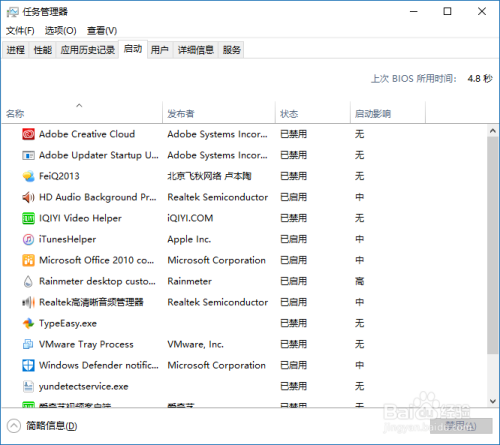Click publisher Apple Inc.
500x445 pixels.
[x=189, y=239]
